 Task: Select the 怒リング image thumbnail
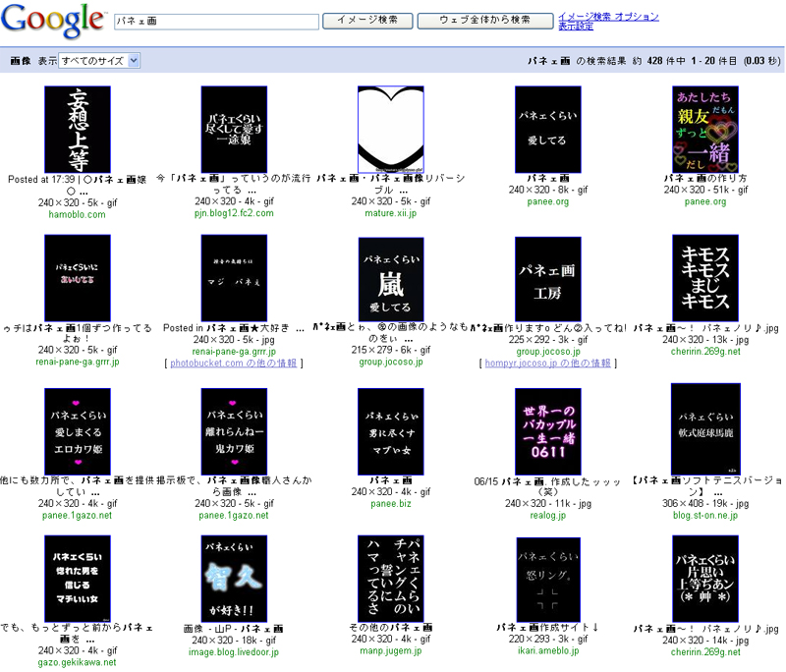[548, 579]
